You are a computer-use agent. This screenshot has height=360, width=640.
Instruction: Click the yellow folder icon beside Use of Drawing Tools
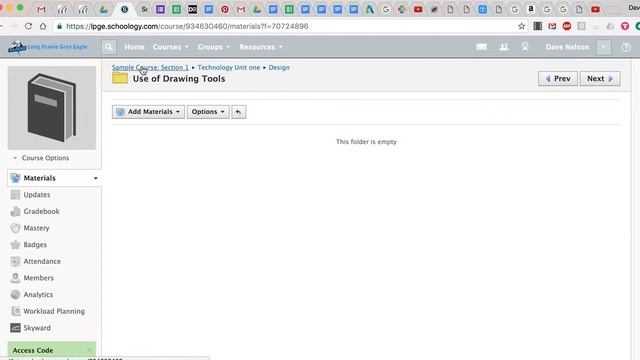pyautogui.click(x=120, y=78)
